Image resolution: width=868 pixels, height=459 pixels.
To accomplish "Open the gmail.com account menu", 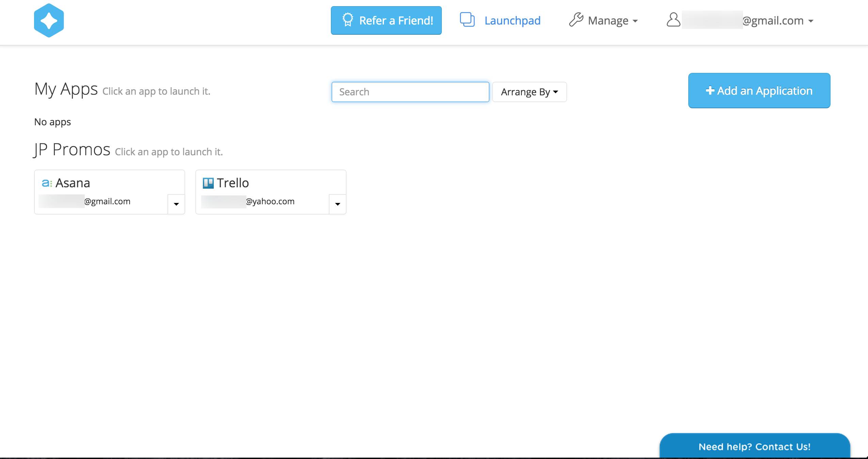I will (x=777, y=21).
